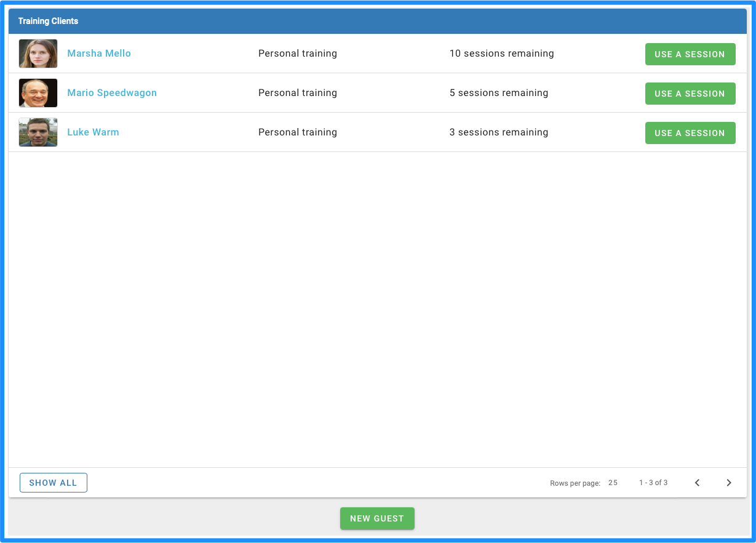This screenshot has width=756, height=543.
Task: Use a session for Mario Speedwagon
Action: click(690, 94)
